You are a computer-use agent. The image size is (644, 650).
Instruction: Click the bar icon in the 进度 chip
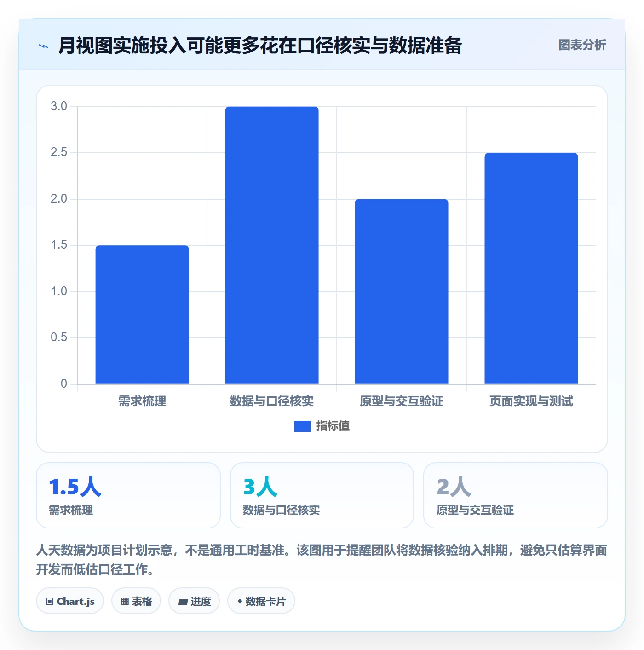coord(183,602)
